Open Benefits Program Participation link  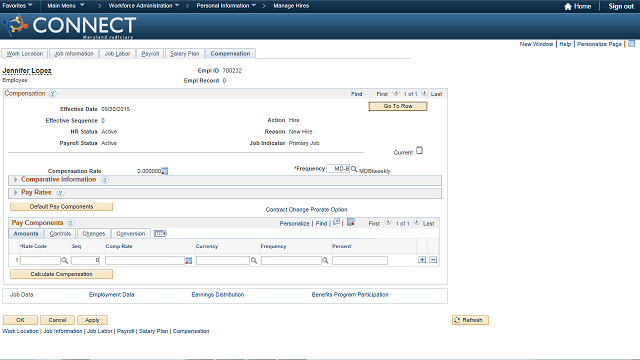[350, 295]
